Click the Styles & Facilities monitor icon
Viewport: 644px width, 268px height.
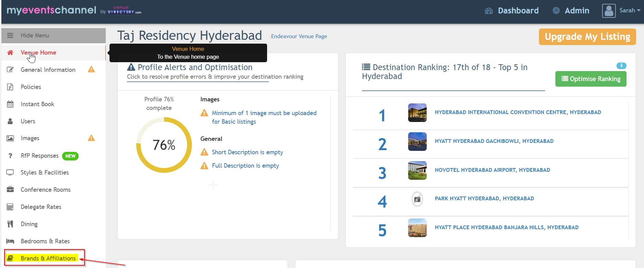10,172
